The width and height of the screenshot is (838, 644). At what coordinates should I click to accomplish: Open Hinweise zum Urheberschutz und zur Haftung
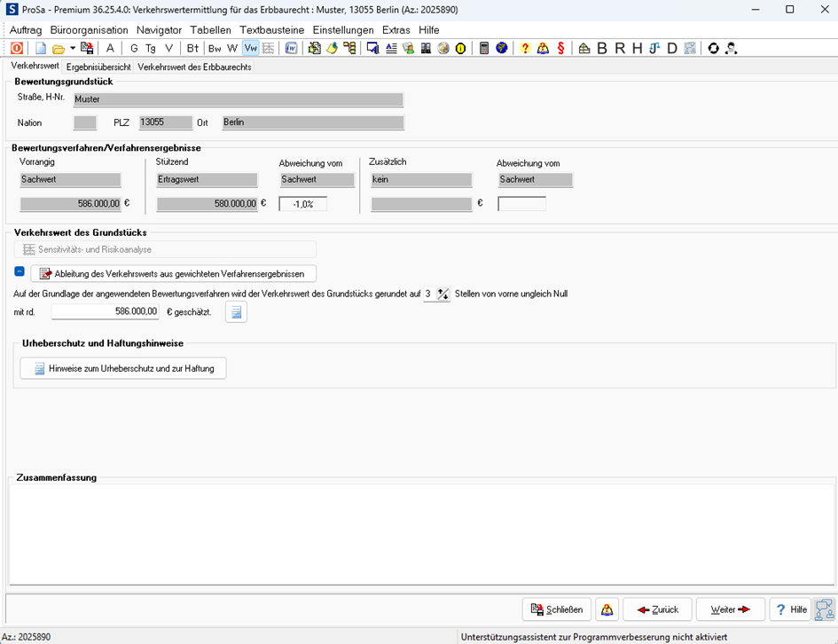tap(123, 368)
